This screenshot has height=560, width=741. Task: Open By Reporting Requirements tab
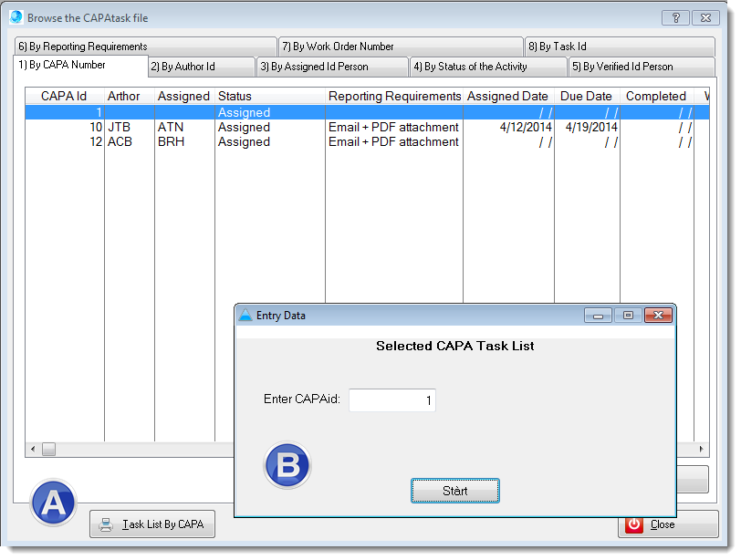click(145, 47)
